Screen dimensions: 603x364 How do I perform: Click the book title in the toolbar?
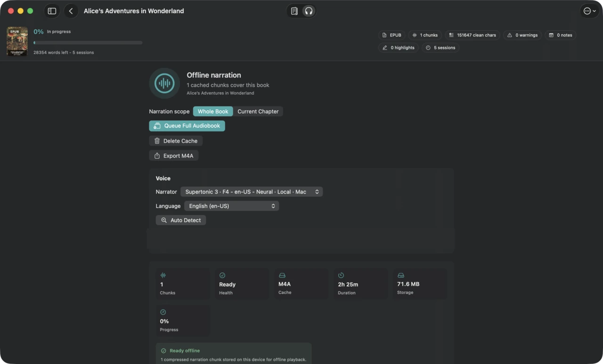(x=134, y=11)
